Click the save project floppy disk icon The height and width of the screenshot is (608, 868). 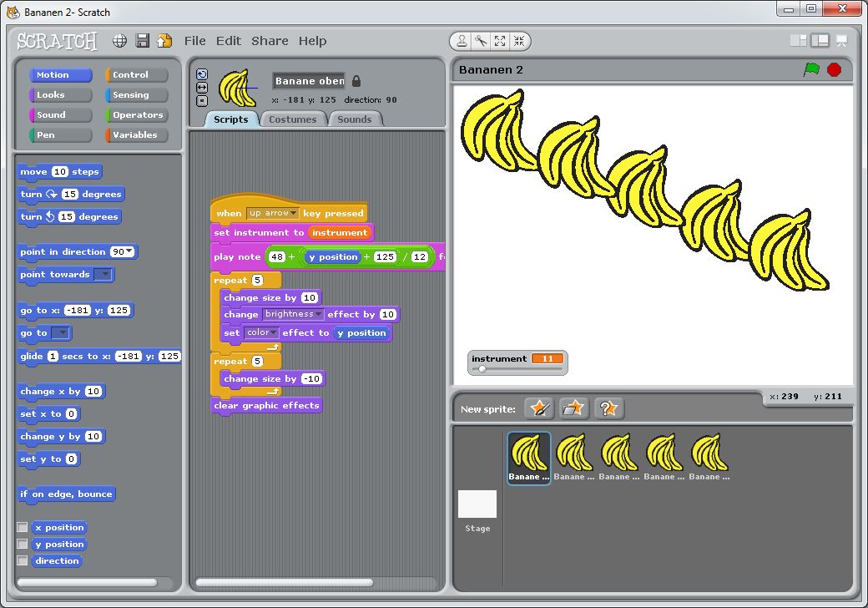[143, 41]
